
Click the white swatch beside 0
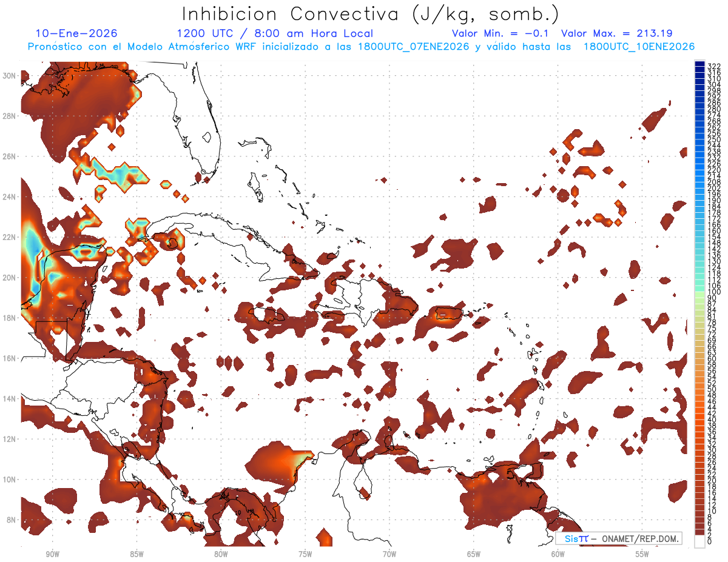699,541
